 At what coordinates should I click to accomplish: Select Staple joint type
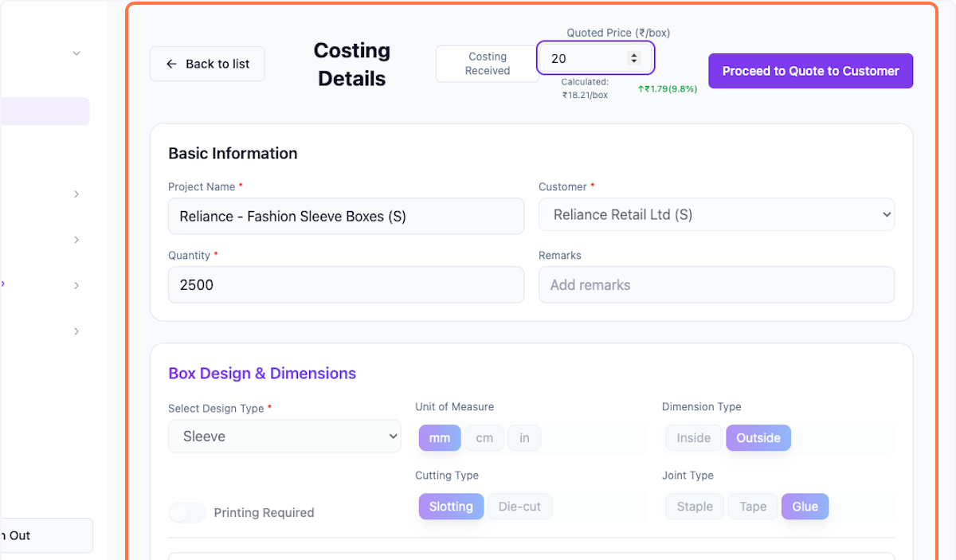point(694,507)
